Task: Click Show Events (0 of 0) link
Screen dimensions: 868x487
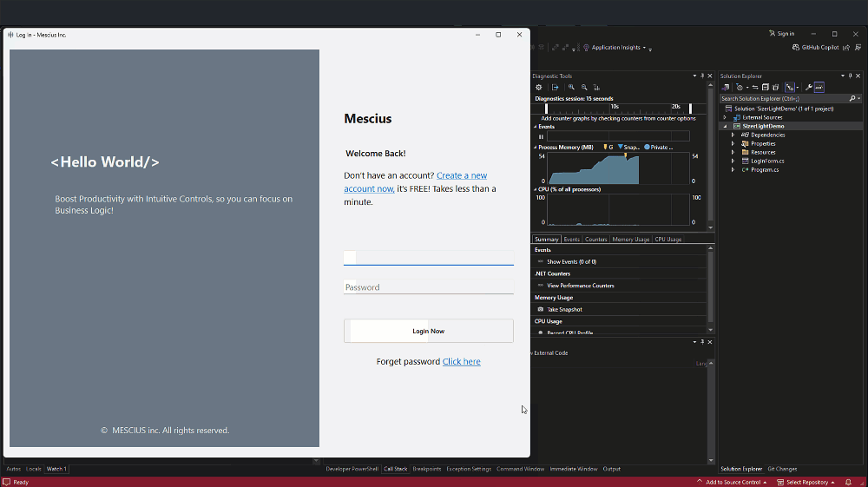Action: [x=571, y=262]
